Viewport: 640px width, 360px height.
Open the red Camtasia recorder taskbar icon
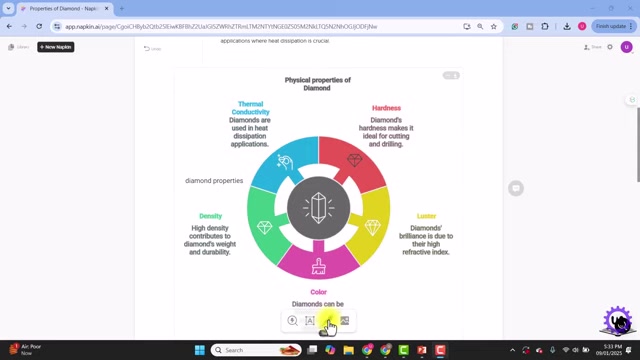(440, 350)
